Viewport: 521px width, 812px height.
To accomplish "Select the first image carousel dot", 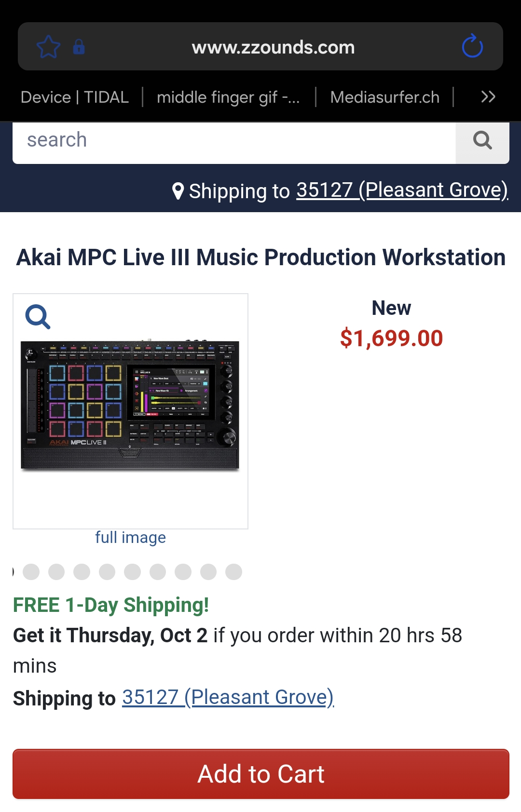I will click(31, 572).
